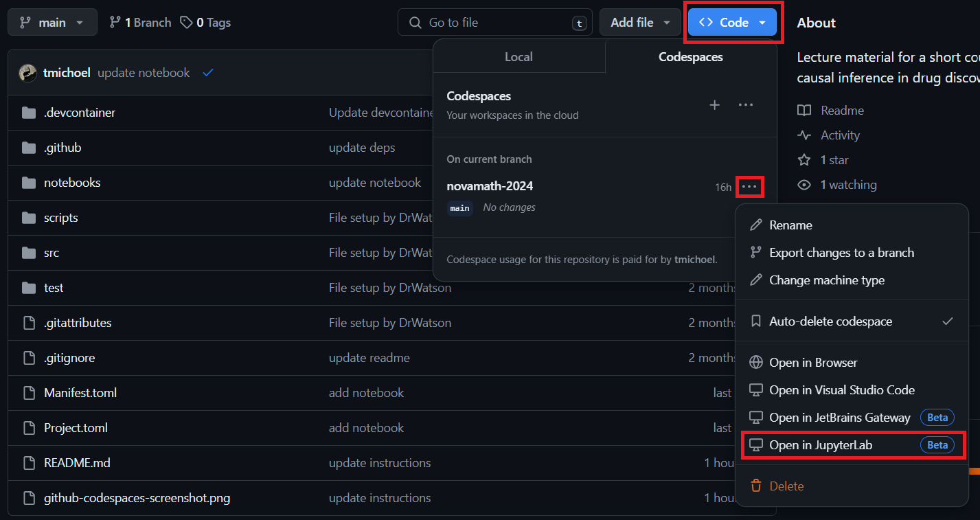The image size is (980, 520).
Task: Click the star icon beside 1 star
Action: (804, 160)
